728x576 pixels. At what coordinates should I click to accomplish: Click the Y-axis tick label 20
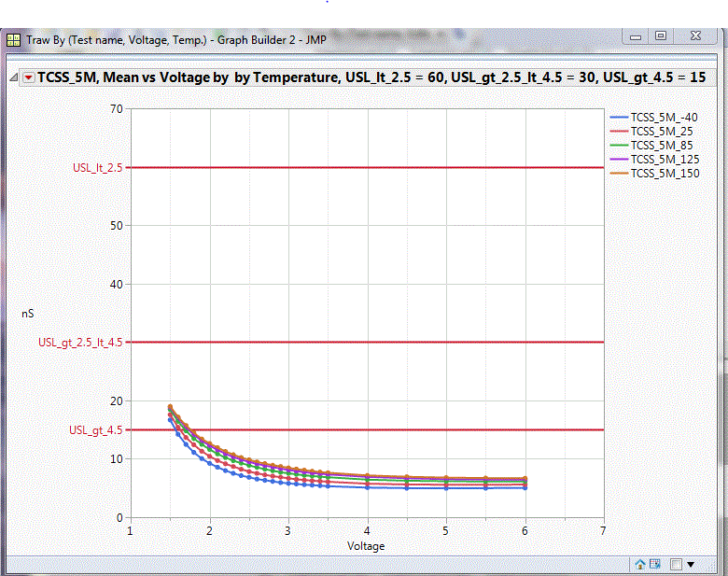click(117, 400)
